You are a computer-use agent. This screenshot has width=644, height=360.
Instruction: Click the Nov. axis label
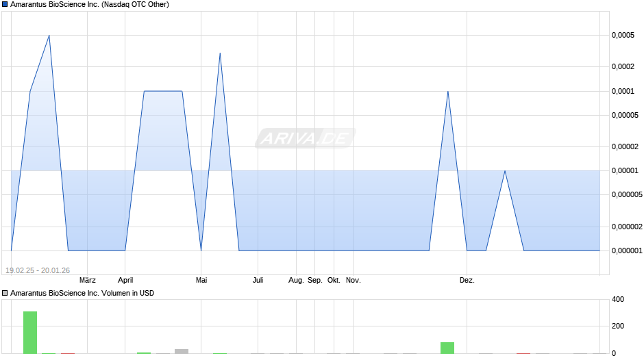(354, 281)
